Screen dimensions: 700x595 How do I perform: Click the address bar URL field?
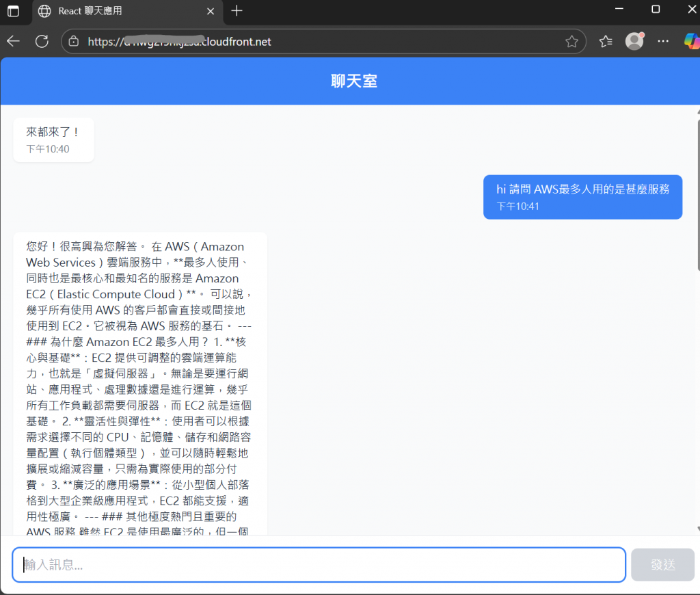[323, 42]
